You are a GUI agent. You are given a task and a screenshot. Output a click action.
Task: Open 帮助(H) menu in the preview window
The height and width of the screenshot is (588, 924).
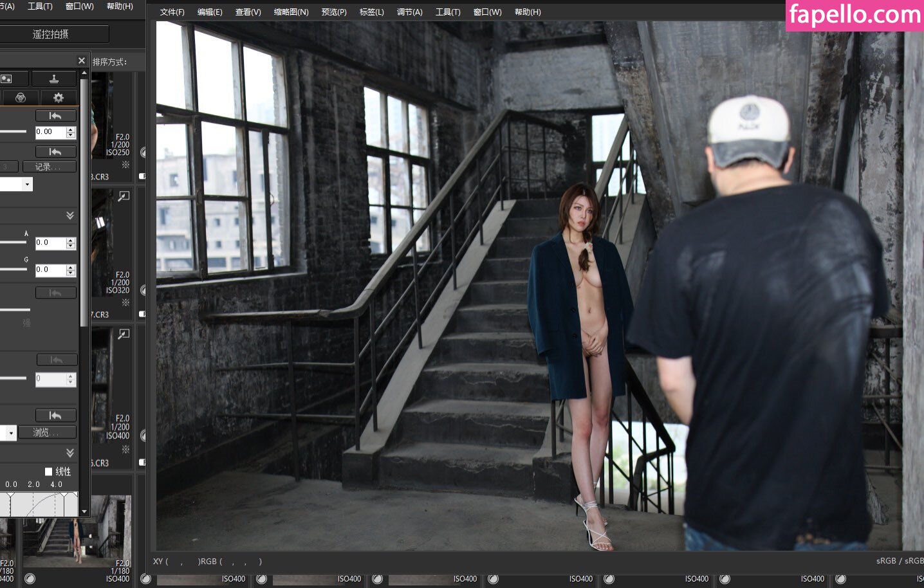[528, 12]
